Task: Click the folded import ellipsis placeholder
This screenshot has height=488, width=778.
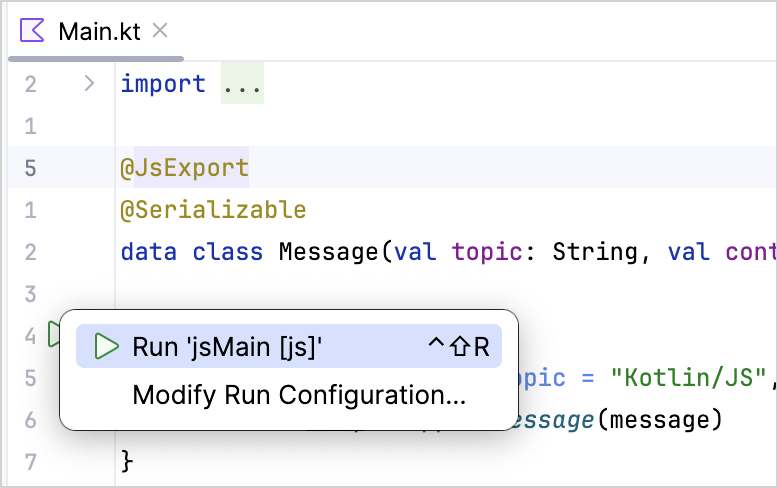Action: coord(242,84)
